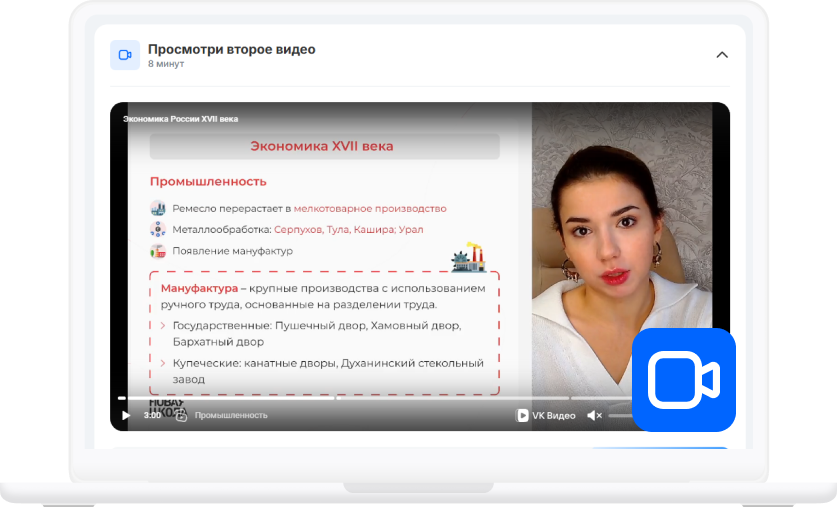Click the video title 'Экономика России XVII века'
The width and height of the screenshot is (838, 508).
(x=181, y=119)
